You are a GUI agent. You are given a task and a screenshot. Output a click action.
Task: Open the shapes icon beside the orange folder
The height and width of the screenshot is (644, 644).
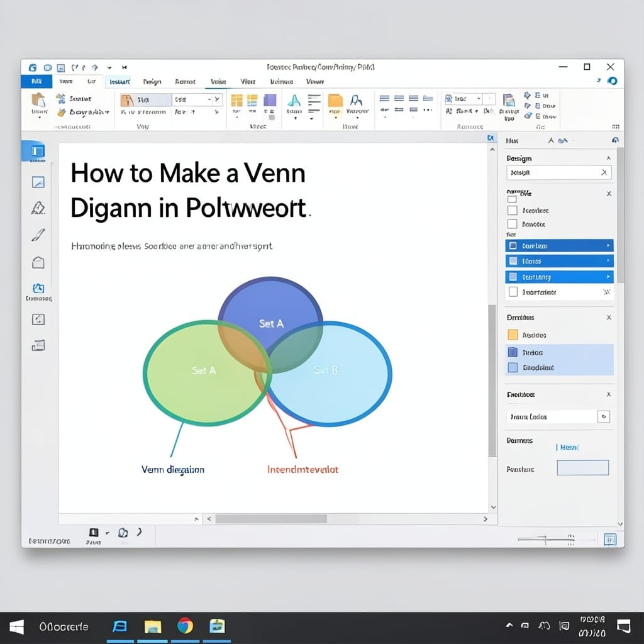[356, 100]
